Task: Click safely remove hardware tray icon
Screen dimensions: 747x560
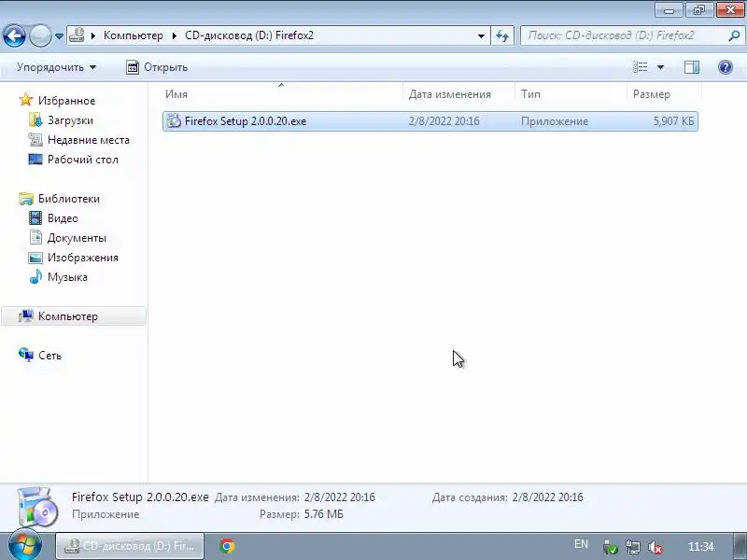Action: click(x=611, y=548)
